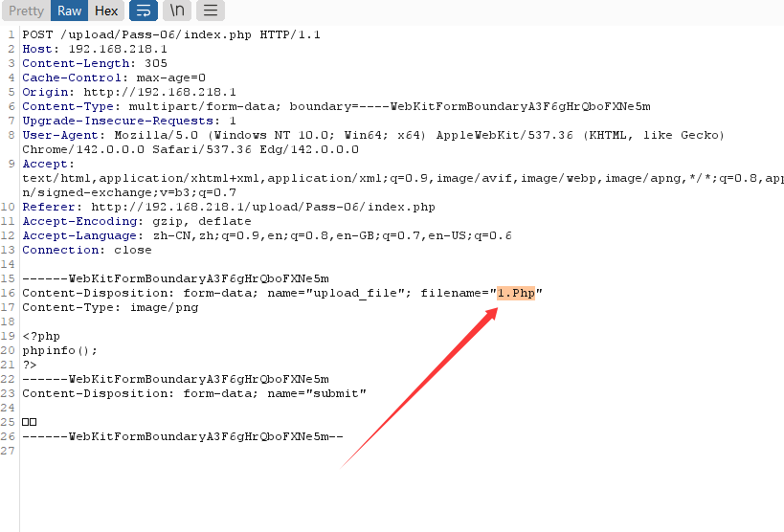Click the POST /upload/Pass-06/index.php request line
This screenshot has width=784, height=532.
(171, 35)
